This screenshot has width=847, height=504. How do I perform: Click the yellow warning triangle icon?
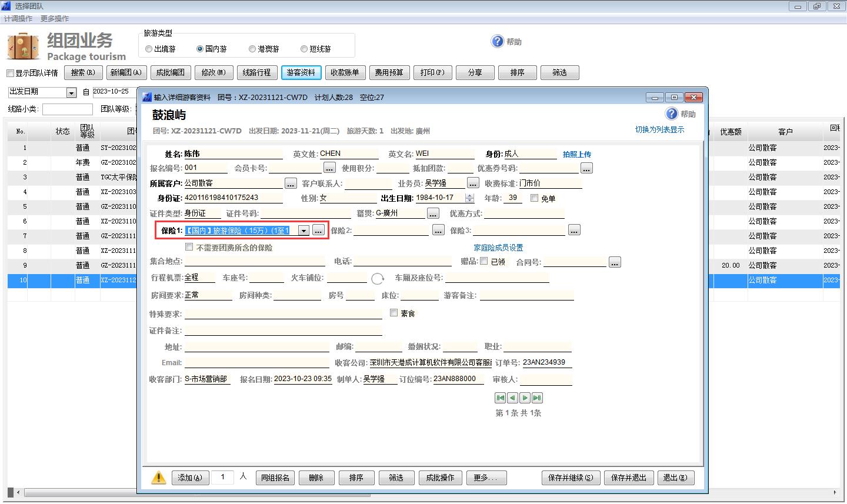pyautogui.click(x=158, y=478)
